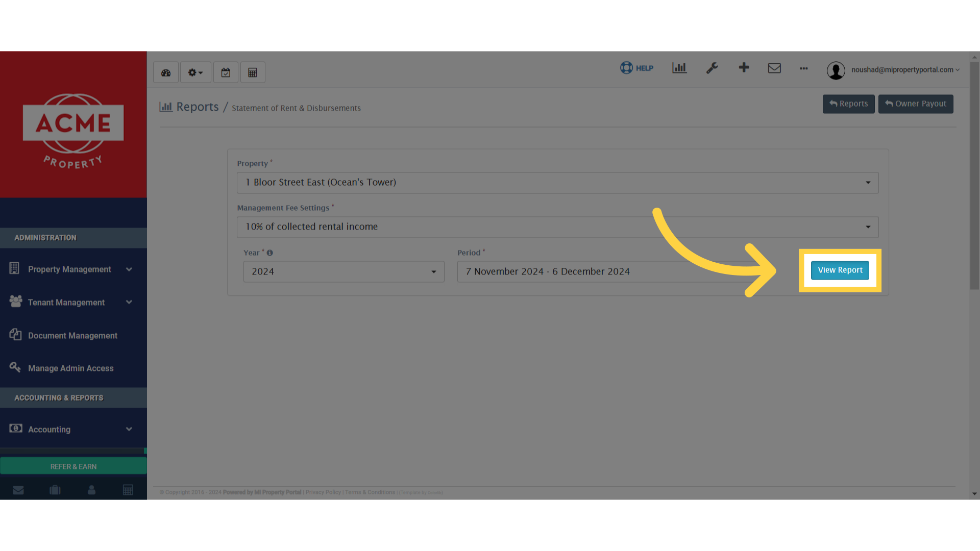
Task: Click the page vertical scrollbar
Action: pyautogui.click(x=975, y=176)
